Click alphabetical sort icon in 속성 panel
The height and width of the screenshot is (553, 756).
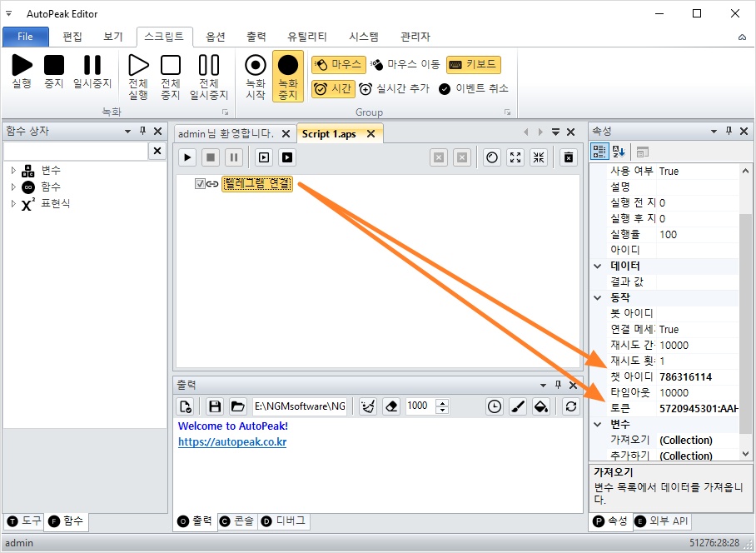click(x=618, y=152)
